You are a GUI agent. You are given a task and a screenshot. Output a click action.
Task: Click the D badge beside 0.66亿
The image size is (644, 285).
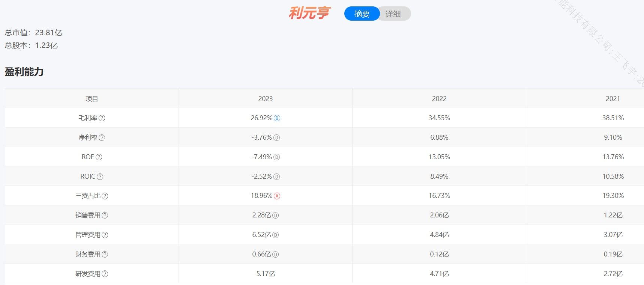pyautogui.click(x=275, y=255)
